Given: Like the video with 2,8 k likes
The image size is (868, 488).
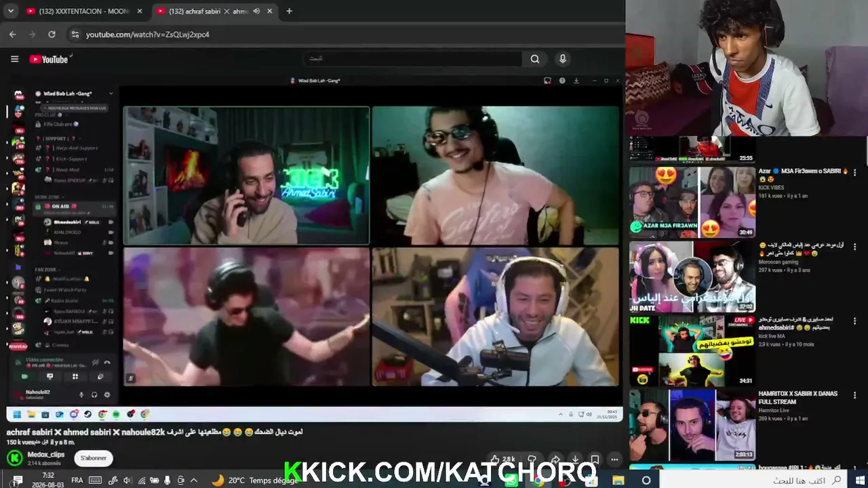Looking at the screenshot, I should [502, 460].
